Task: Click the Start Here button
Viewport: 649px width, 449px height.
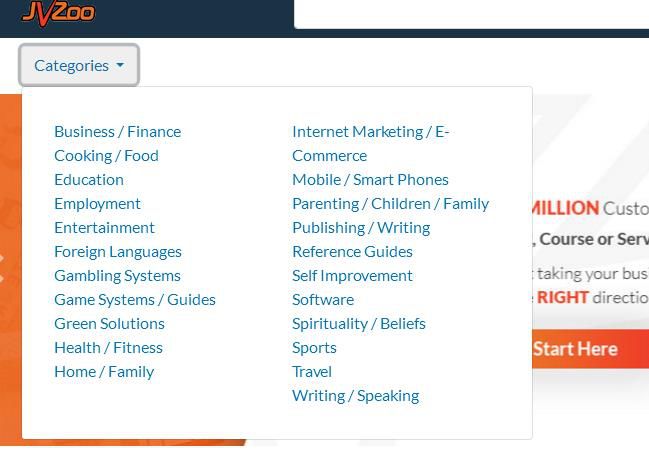Action: [x=575, y=349]
